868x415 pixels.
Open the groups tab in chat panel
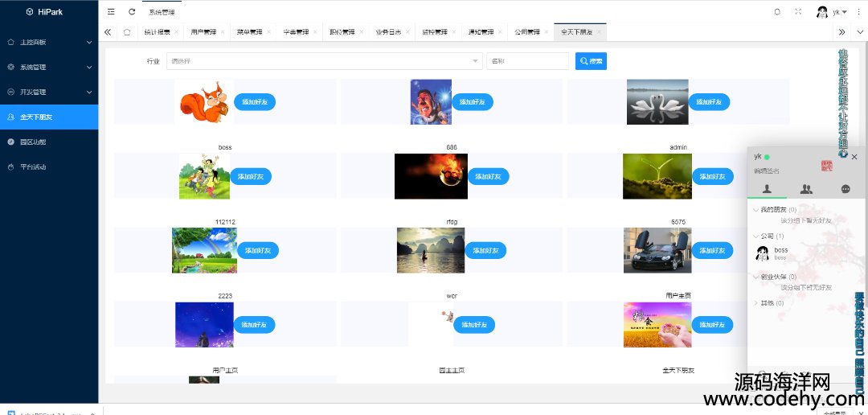[806, 189]
